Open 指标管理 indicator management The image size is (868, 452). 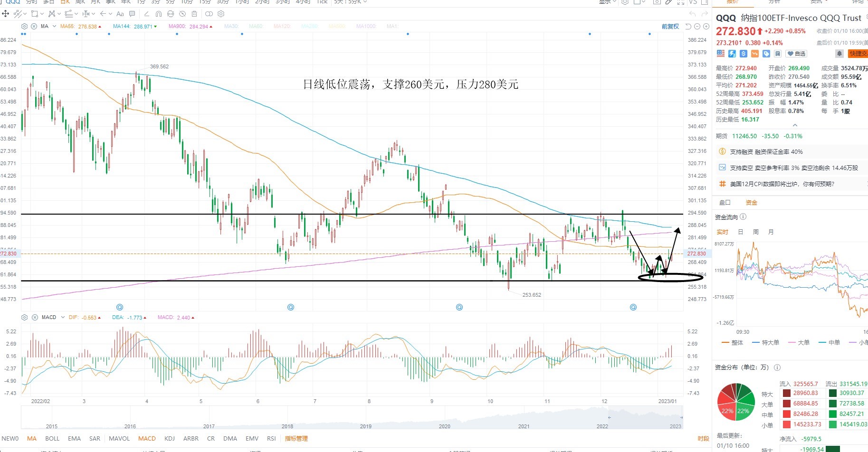click(x=296, y=438)
